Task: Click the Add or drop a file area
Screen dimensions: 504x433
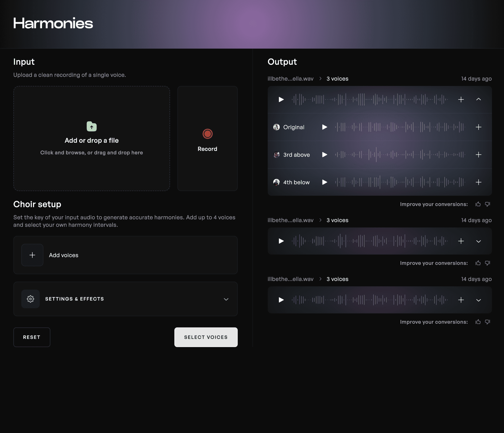Action: click(x=92, y=138)
